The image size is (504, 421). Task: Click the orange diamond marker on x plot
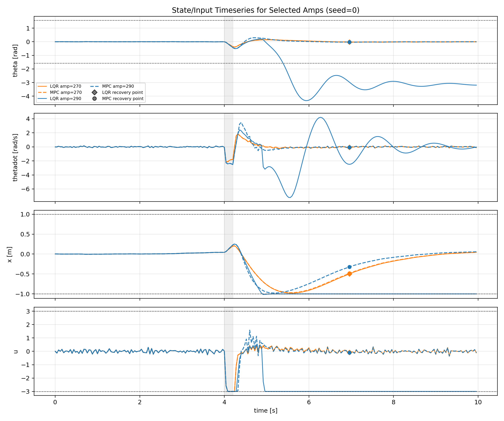pyautogui.click(x=349, y=274)
